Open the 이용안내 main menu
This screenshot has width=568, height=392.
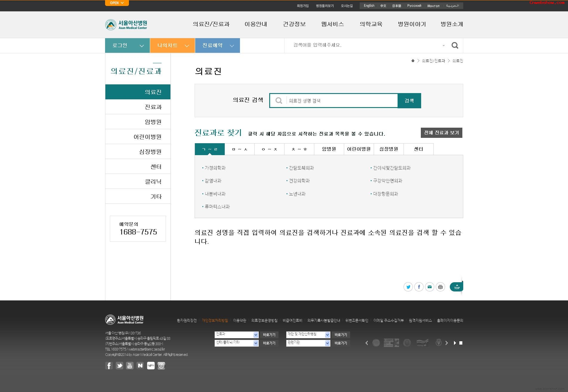256,24
